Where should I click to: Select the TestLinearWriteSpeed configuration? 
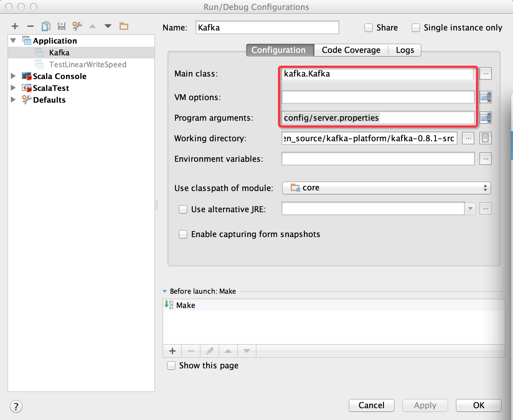(81, 64)
